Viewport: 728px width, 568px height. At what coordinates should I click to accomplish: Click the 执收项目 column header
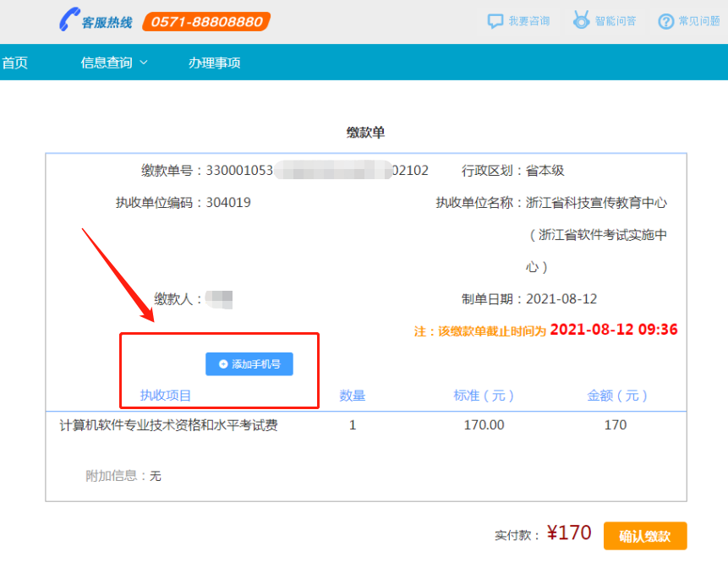166,396
